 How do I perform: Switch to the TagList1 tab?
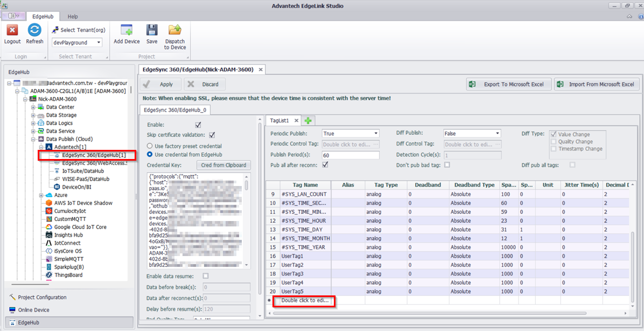coord(280,121)
